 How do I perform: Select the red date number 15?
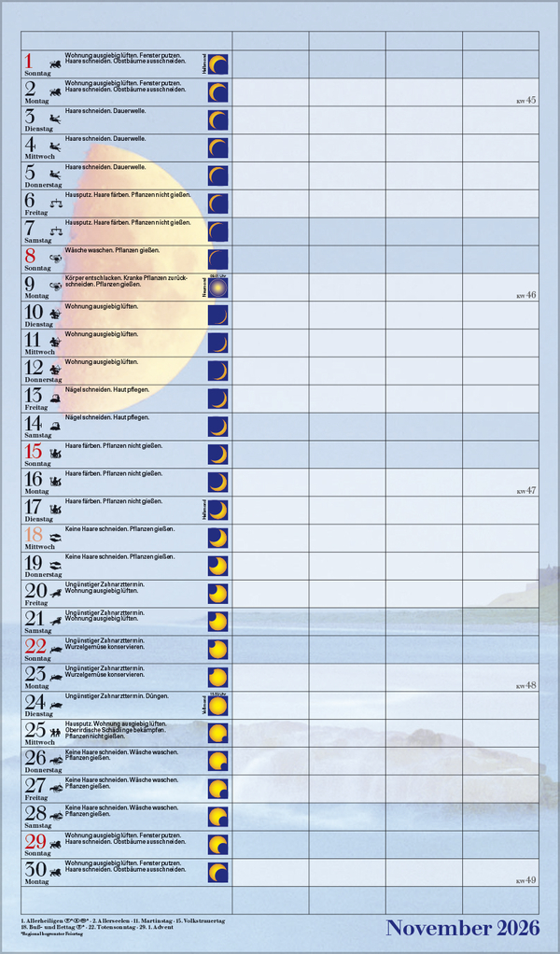34,451
